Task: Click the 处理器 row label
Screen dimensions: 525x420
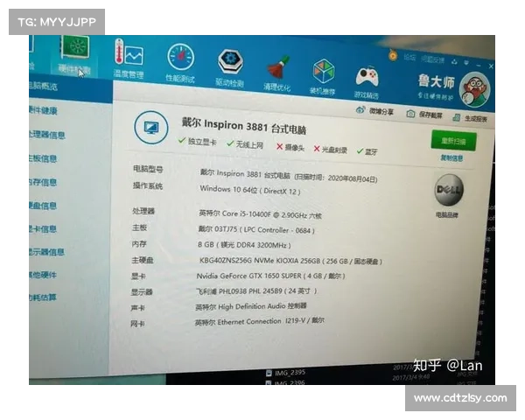Action: click(143, 211)
